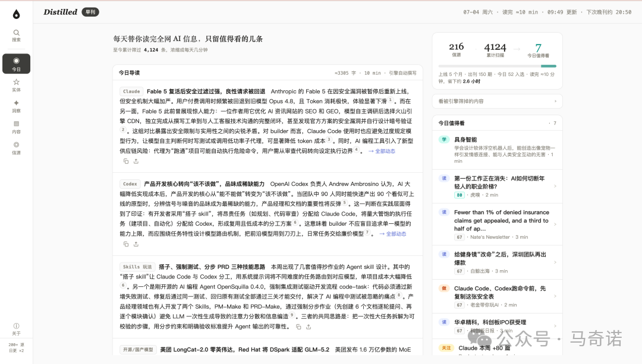The height and width of the screenshot is (364, 642).
Task: Select the 今日 sidebar item
Action: pos(17,64)
